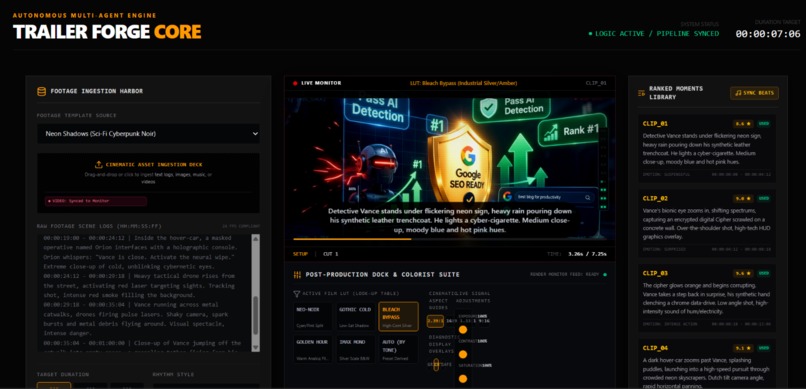Click the LUT: Bleach Bypass monitor label
806x389 pixels.
(x=463, y=83)
